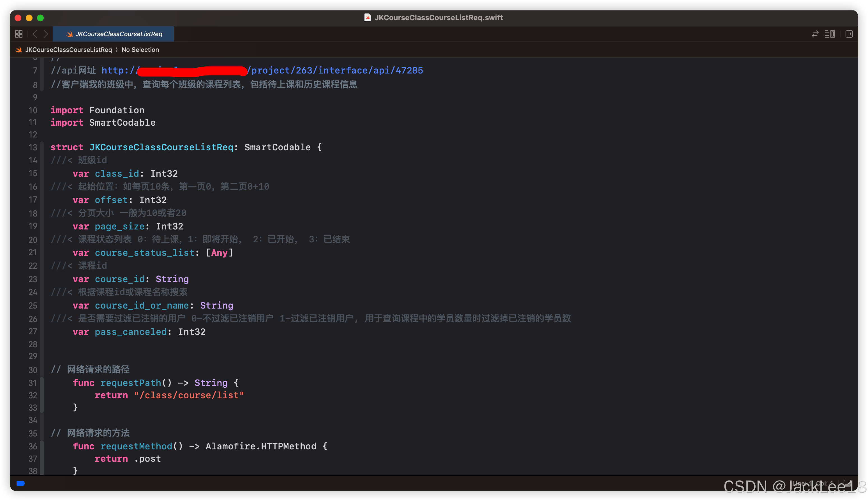Add a new editor split with the plus icon
This screenshot has height=501, width=868.
[x=850, y=34]
